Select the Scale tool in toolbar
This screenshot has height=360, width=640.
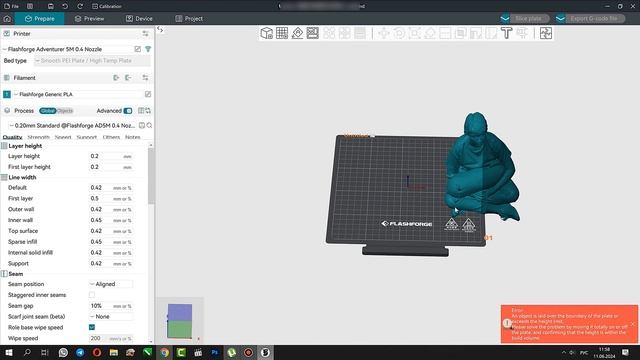click(414, 33)
